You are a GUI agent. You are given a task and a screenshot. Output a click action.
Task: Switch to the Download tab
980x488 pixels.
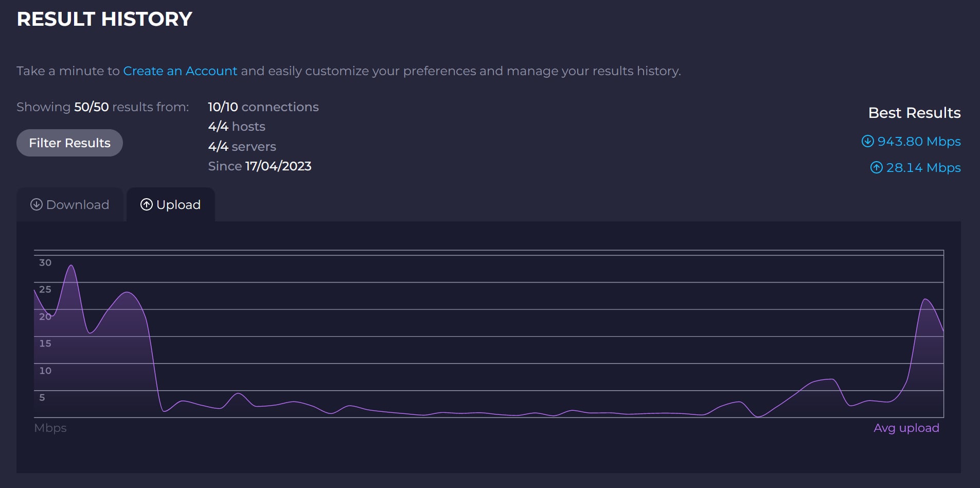tap(70, 204)
